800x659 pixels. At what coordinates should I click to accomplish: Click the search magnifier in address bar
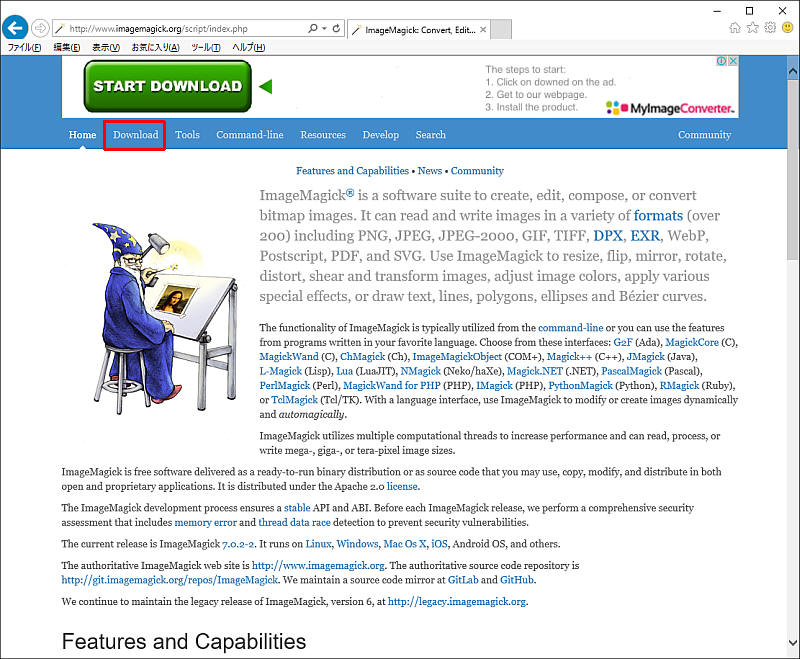tap(313, 29)
